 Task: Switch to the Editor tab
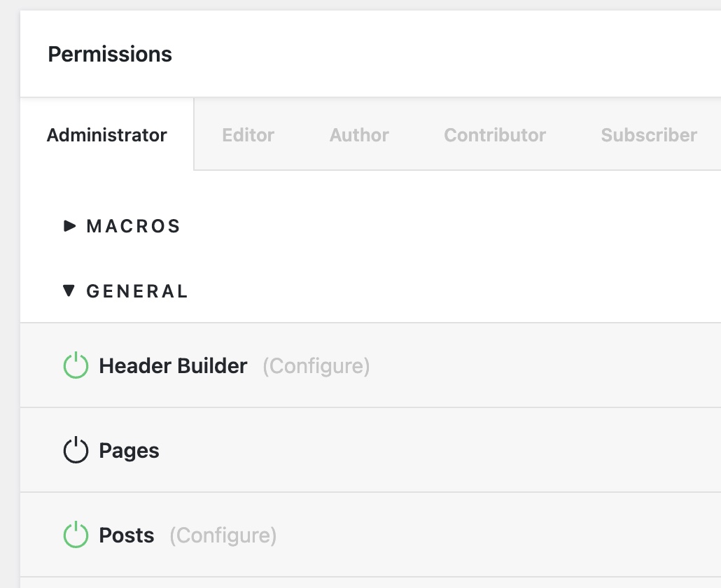point(248,135)
